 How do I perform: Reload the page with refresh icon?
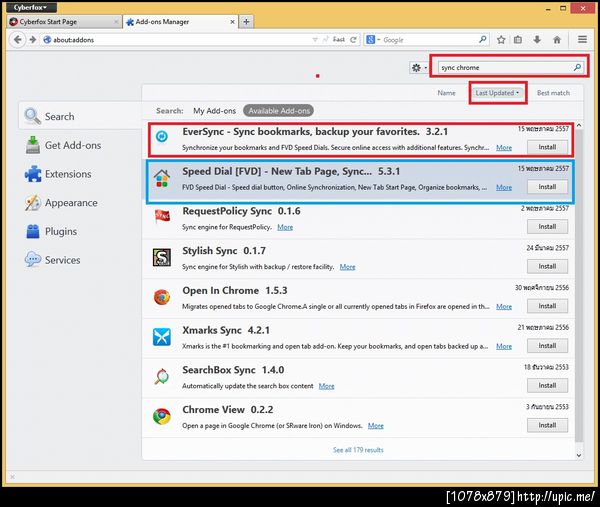353,39
